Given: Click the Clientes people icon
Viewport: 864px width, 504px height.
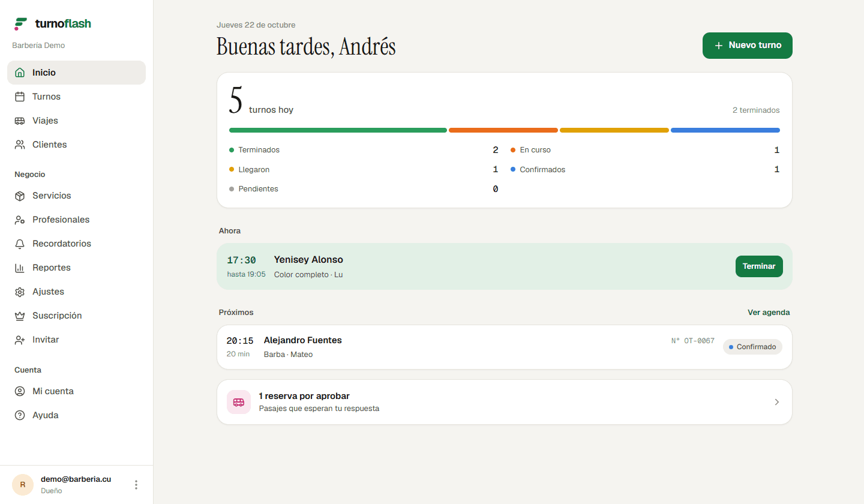Looking at the screenshot, I should tap(20, 145).
